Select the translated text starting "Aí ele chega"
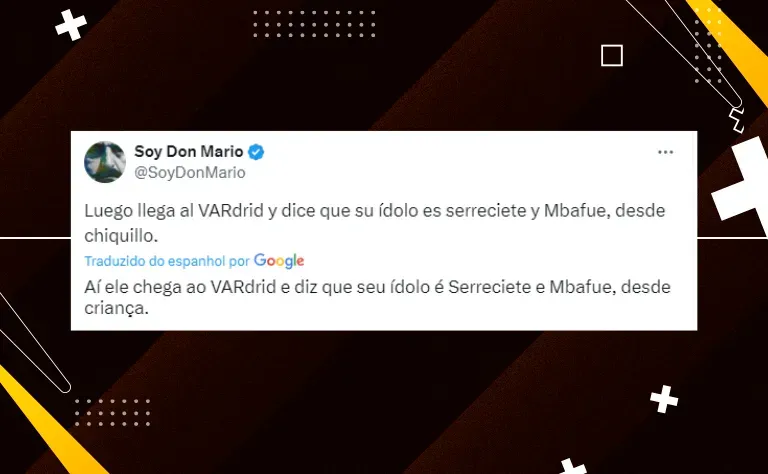The image size is (768, 474). point(377,297)
